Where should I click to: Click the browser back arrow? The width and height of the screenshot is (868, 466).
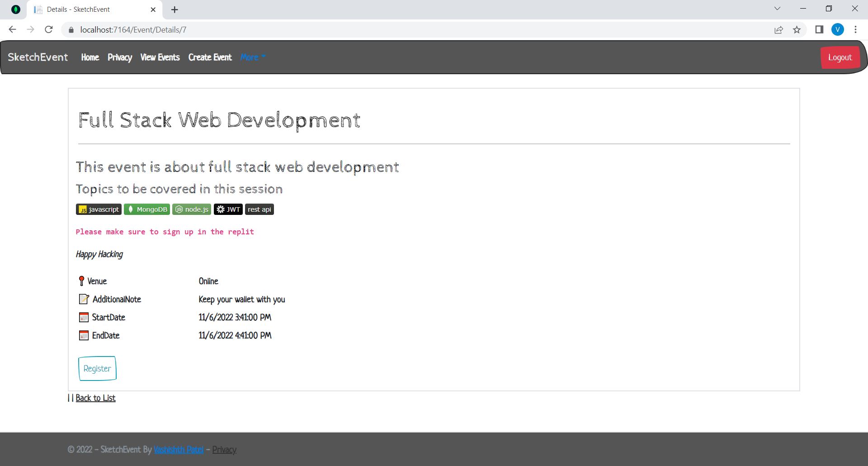click(12, 29)
